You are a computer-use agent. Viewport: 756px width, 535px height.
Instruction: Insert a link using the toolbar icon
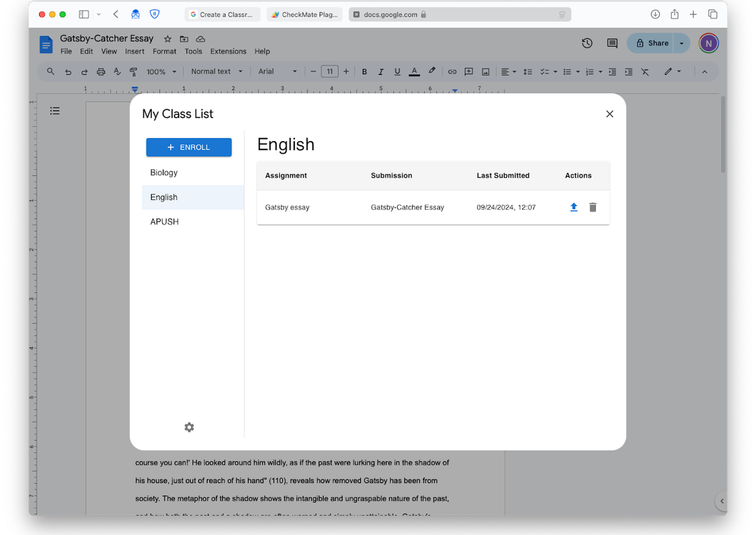pos(452,71)
